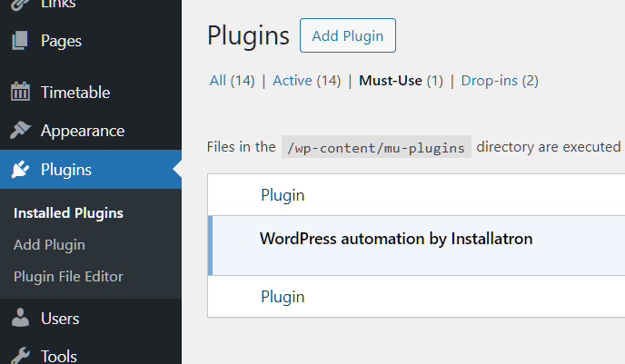The image size is (625, 364).
Task: Open the Plugin File Editor
Action: (x=68, y=277)
